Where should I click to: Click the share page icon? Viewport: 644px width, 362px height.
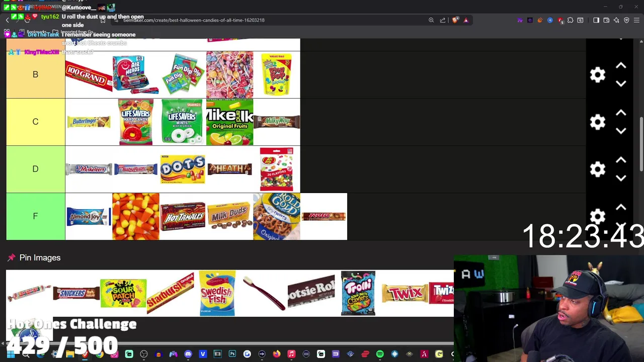tap(443, 20)
